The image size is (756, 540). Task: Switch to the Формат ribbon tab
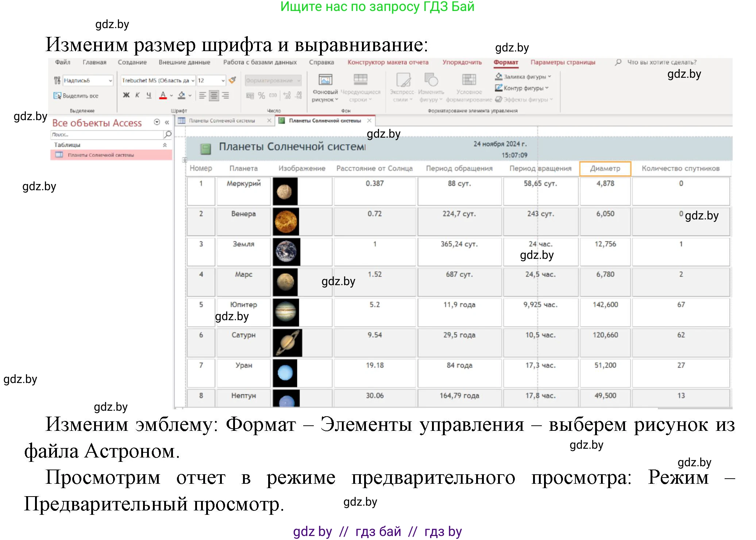pos(506,62)
